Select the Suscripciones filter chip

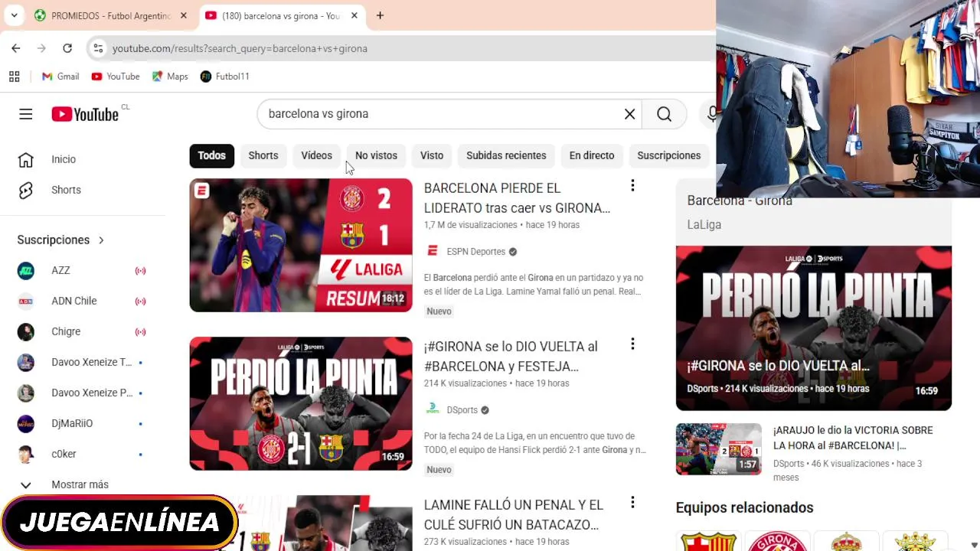668,155
